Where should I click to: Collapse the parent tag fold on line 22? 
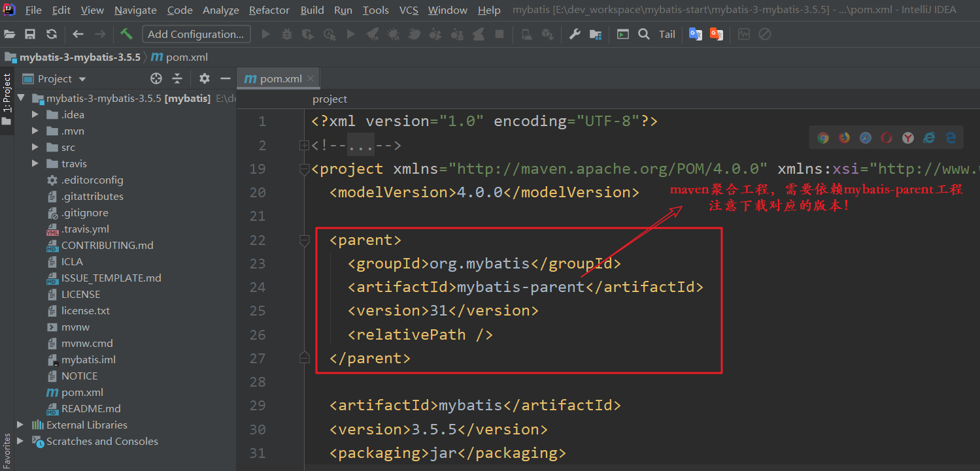(304, 240)
